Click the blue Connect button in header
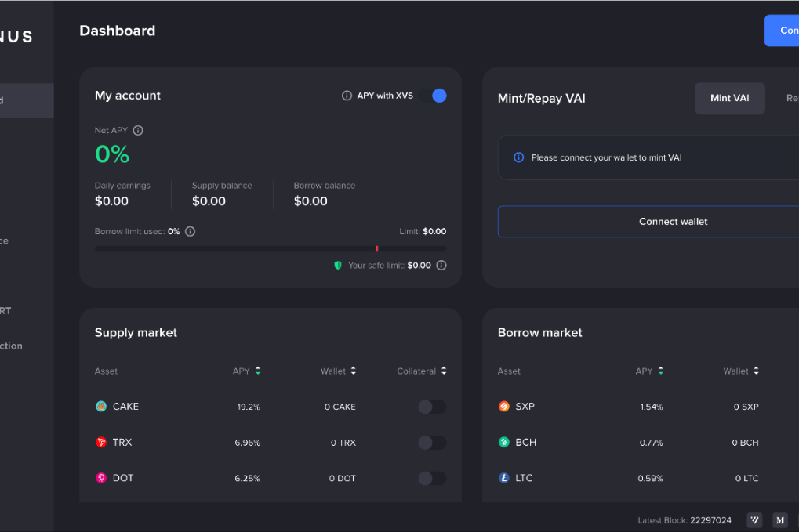The image size is (799, 532). click(x=782, y=31)
